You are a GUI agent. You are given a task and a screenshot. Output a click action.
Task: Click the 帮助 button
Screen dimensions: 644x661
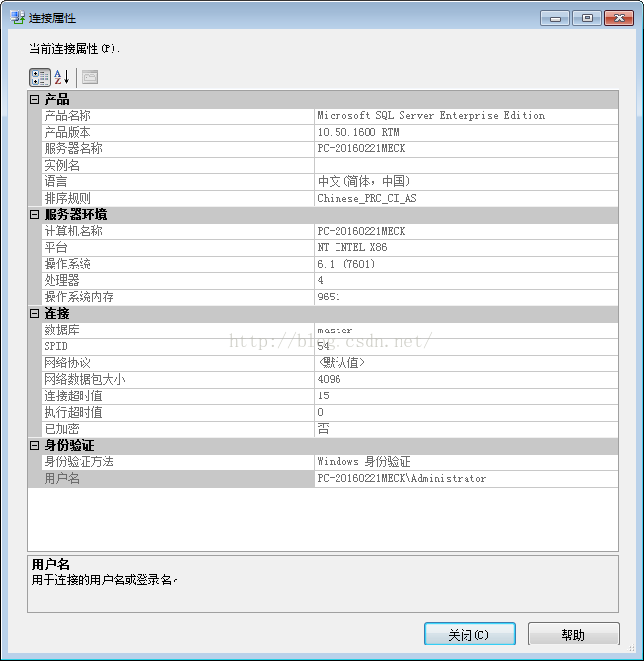573,634
